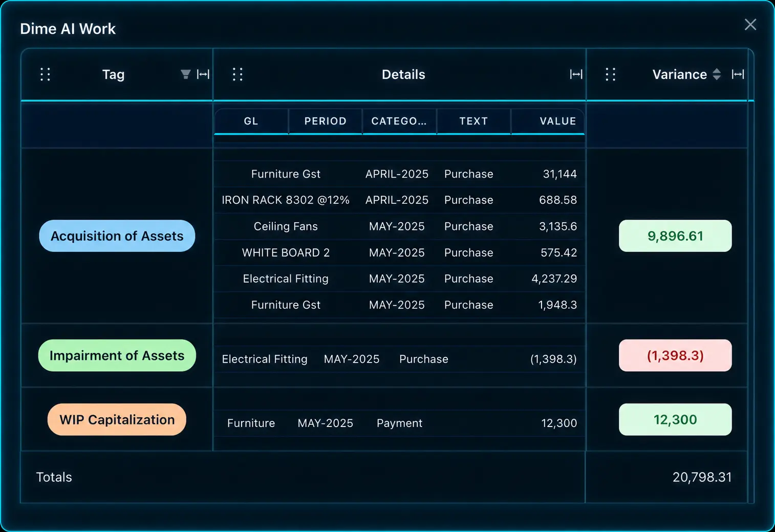
Task: Sort by Variance using the sort arrows
Action: [717, 74]
